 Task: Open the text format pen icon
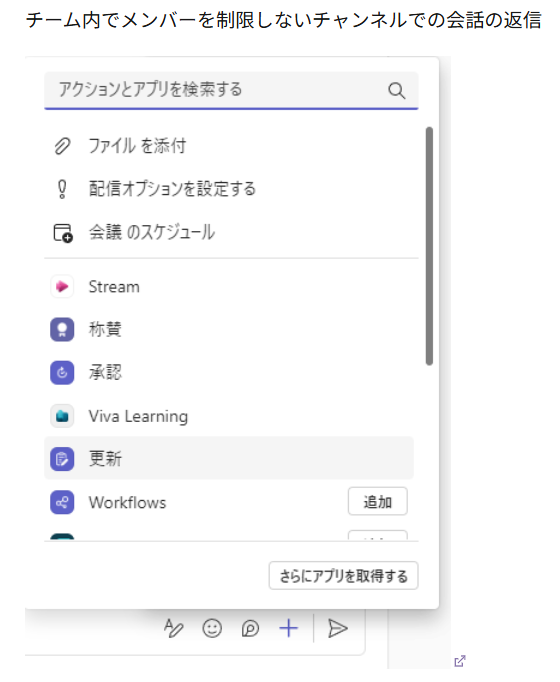pos(173,628)
